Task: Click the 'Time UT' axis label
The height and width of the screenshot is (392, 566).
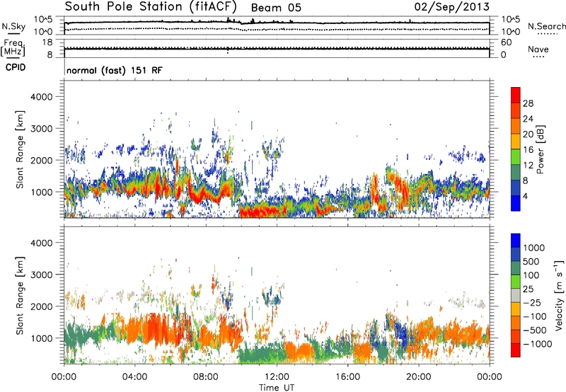Action: [x=277, y=388]
